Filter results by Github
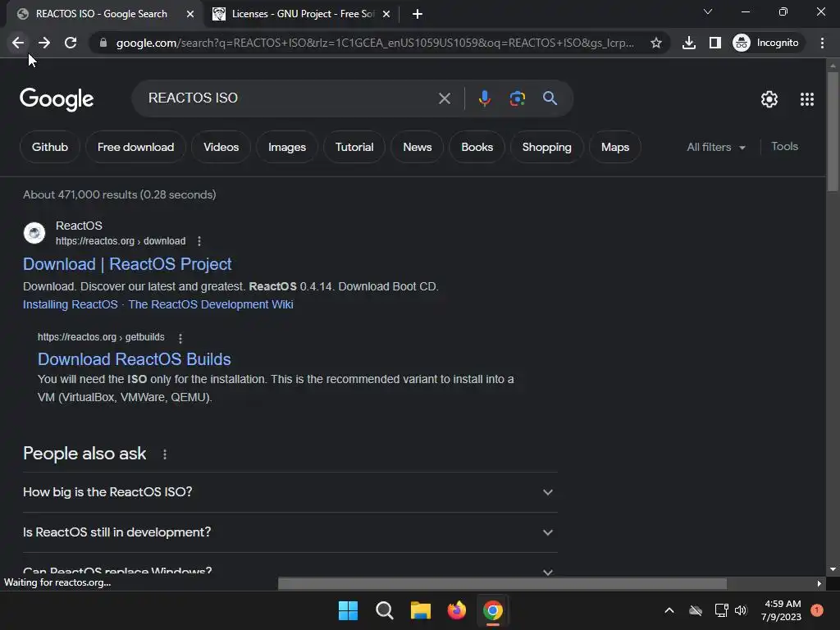840x630 pixels. [x=50, y=148]
